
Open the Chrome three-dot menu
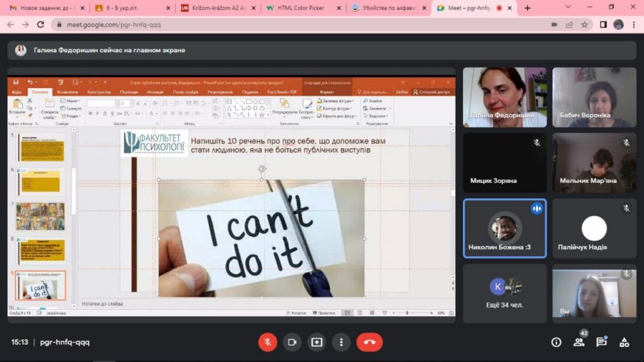(634, 25)
